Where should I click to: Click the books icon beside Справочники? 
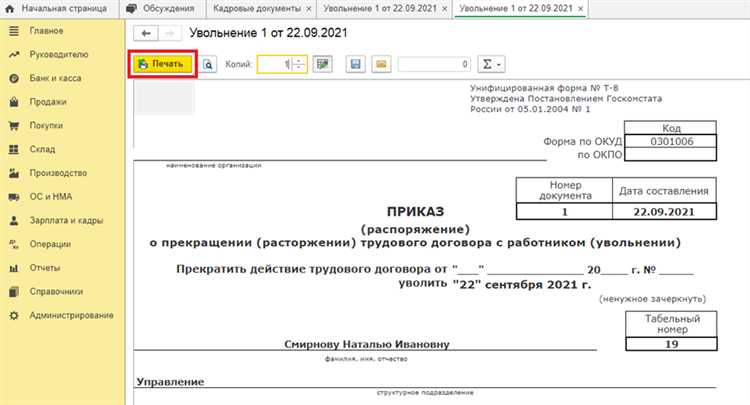[x=14, y=291]
